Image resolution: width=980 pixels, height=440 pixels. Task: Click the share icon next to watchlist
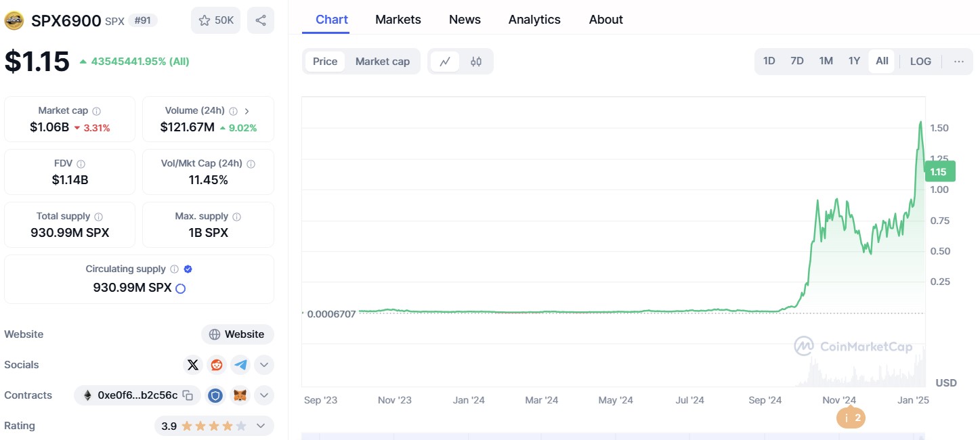[261, 20]
